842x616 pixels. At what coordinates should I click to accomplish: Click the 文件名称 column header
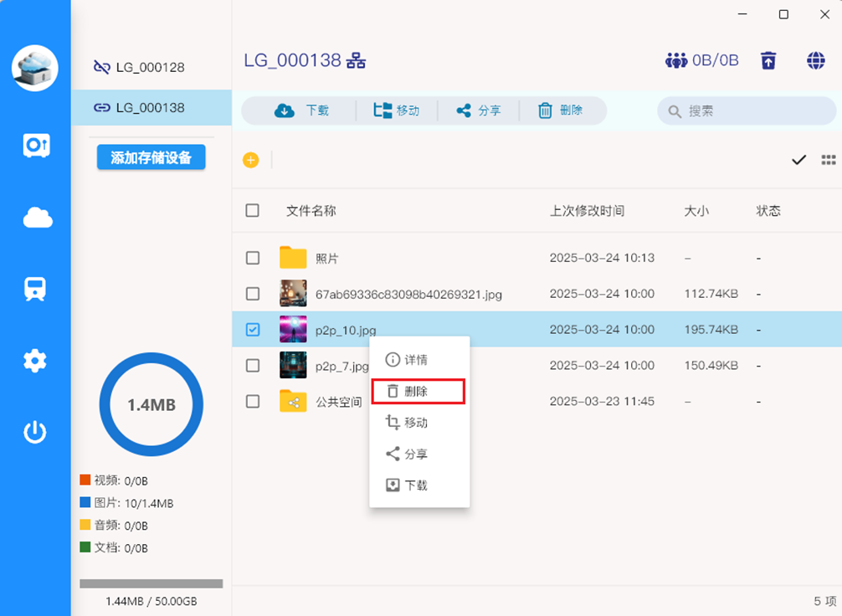click(x=311, y=211)
